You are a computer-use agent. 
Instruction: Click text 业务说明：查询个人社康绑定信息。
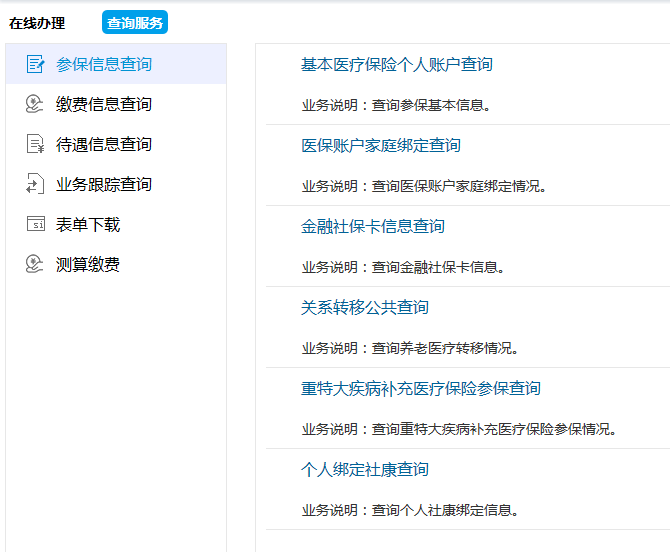pyautogui.click(x=410, y=510)
